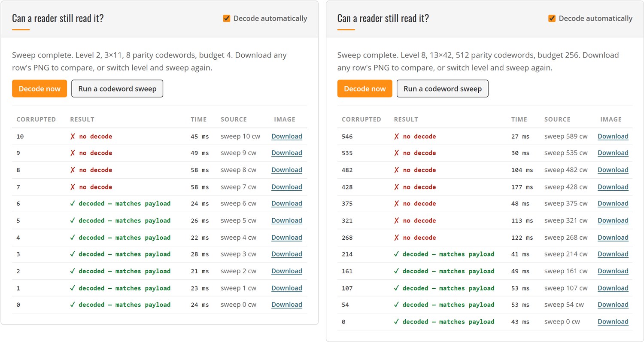The image size is (644, 342).
Task: Download the image for sweep 589 cw
Action: (613, 136)
